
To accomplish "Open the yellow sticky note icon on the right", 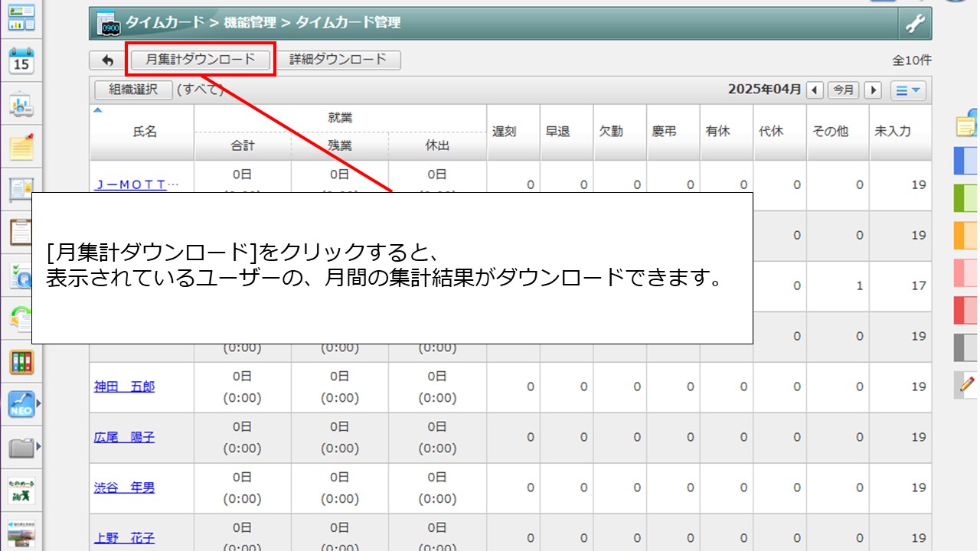I will click(x=968, y=126).
